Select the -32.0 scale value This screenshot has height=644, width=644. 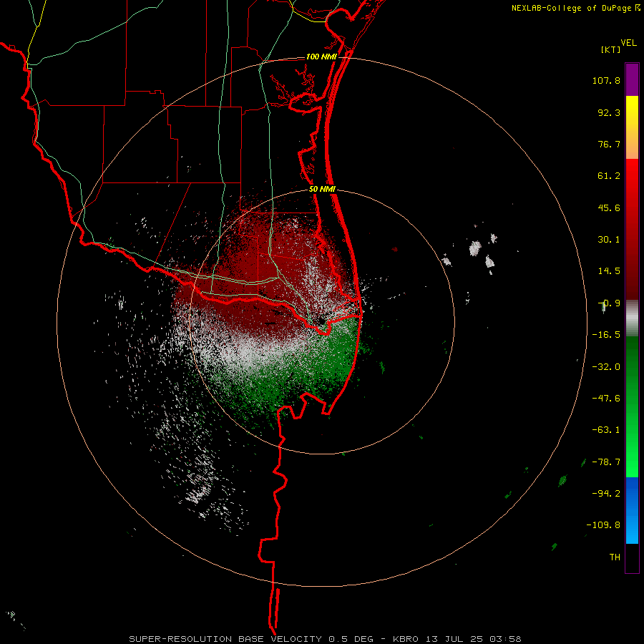tap(606, 367)
